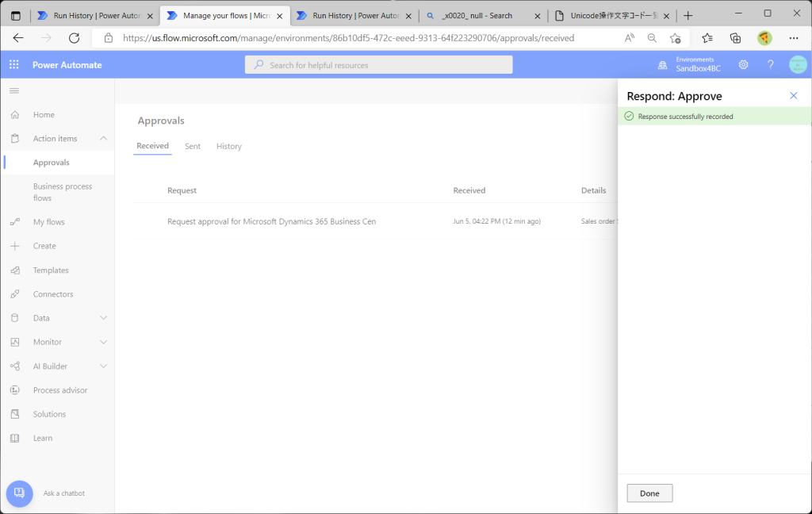The image size is (812, 514).
Task: Open the user account avatar
Action: (x=798, y=65)
